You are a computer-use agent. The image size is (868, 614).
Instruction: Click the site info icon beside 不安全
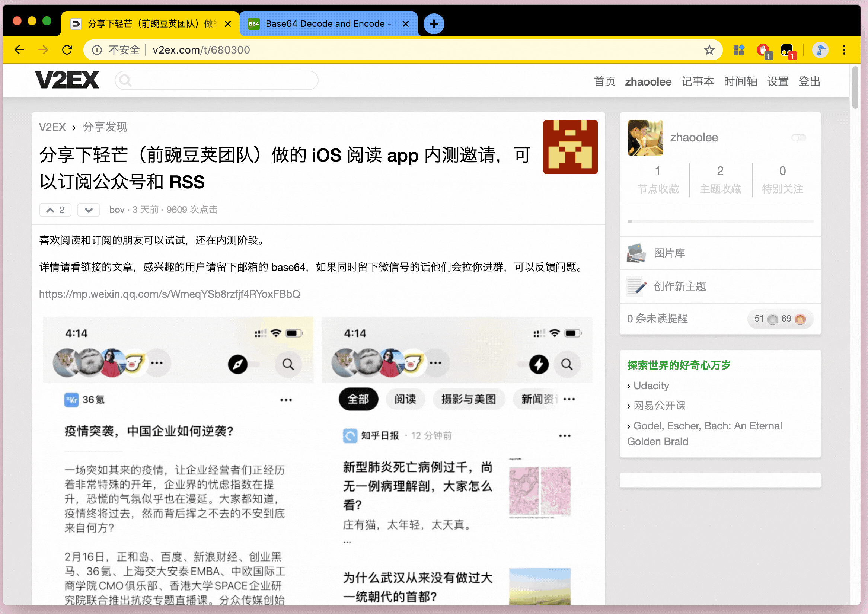(x=97, y=50)
